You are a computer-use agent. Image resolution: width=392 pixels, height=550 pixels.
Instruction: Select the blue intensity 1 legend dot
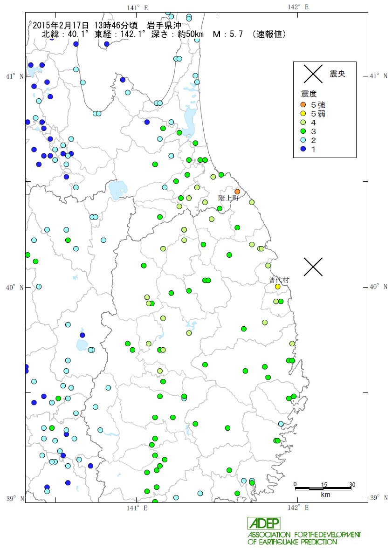[303, 149]
